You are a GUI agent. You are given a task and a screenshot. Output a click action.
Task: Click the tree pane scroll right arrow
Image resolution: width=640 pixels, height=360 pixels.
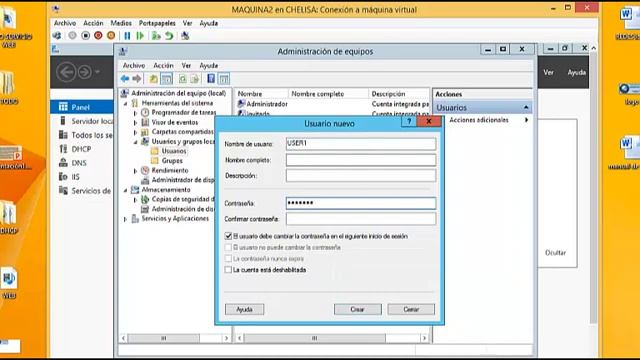click(x=227, y=338)
